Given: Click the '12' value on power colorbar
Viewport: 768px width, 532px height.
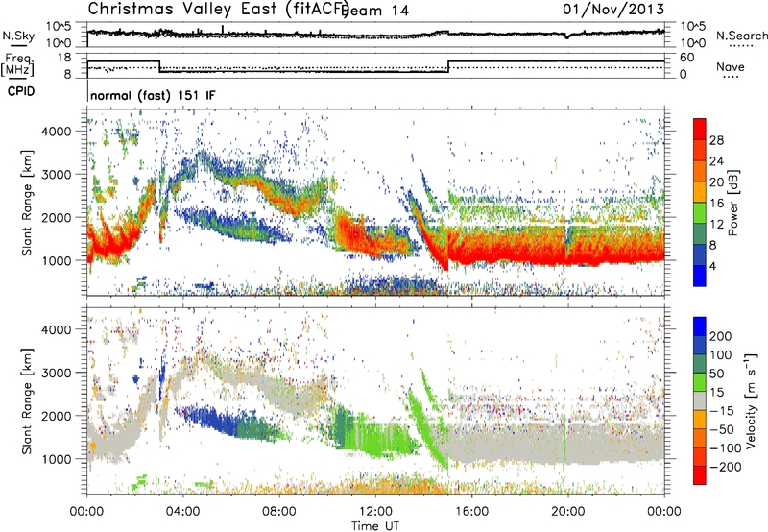Looking at the screenshot, I should pyautogui.click(x=716, y=225).
